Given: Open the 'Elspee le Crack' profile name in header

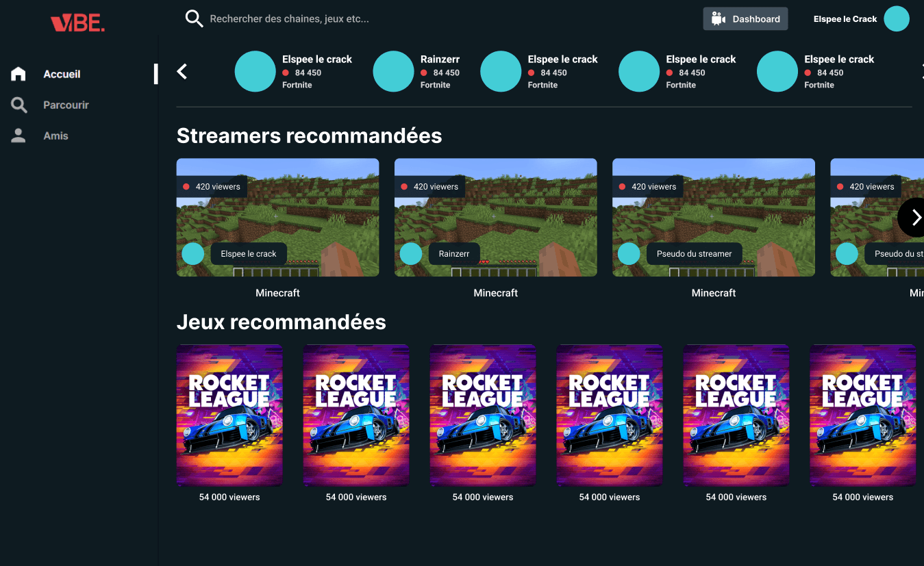Looking at the screenshot, I should pos(845,19).
